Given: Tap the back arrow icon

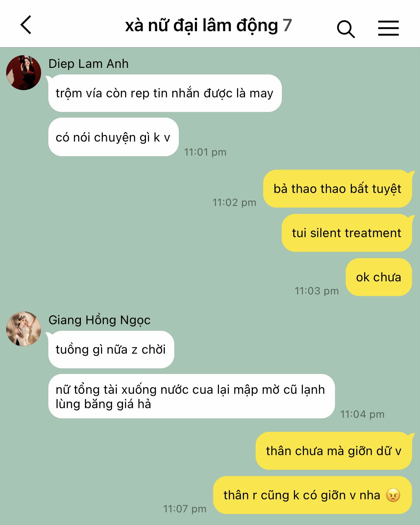Looking at the screenshot, I should pos(26,25).
